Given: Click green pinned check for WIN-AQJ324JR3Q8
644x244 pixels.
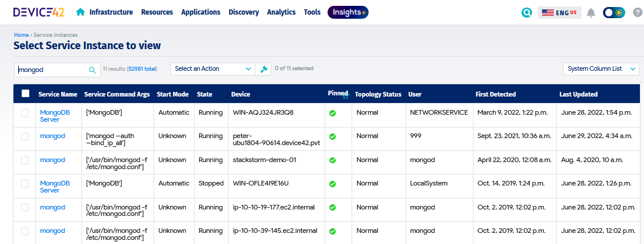Looking at the screenshot, I should tap(332, 113).
